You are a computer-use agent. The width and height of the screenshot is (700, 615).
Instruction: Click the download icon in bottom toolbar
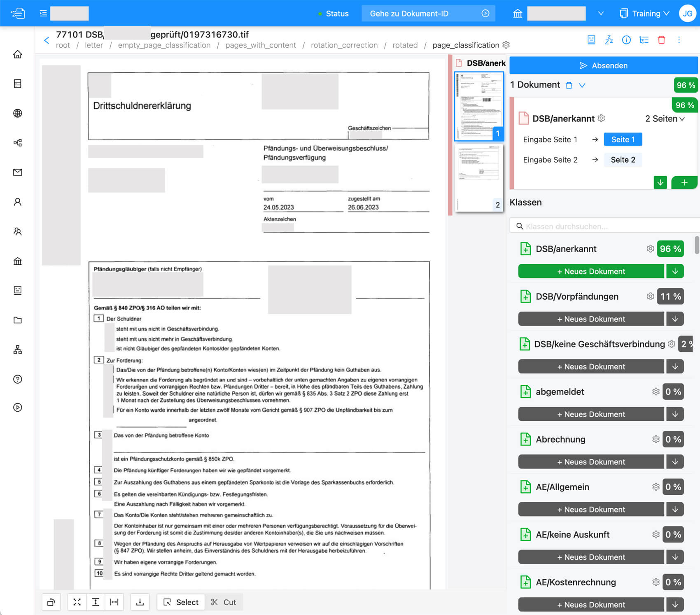tap(140, 602)
